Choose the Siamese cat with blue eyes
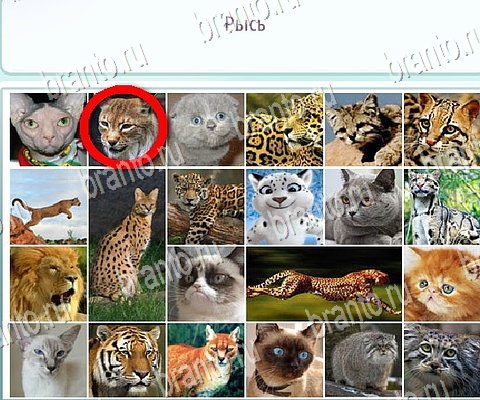Image resolution: width=480 pixels, height=400 pixels. click(285, 360)
